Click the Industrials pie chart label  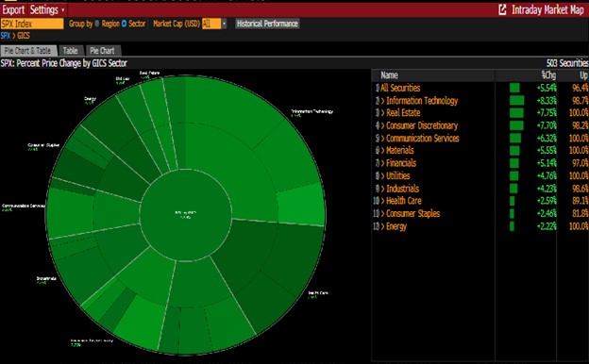pos(46,280)
